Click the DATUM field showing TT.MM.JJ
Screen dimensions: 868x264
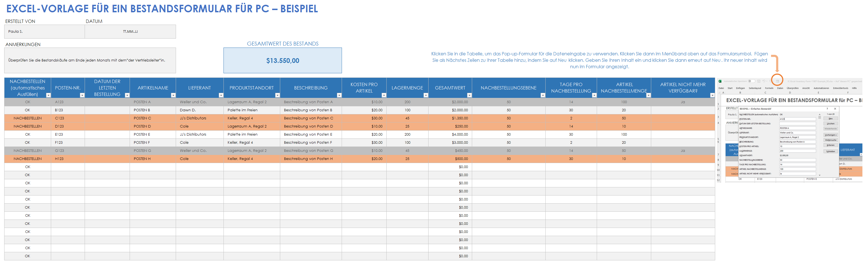click(130, 31)
